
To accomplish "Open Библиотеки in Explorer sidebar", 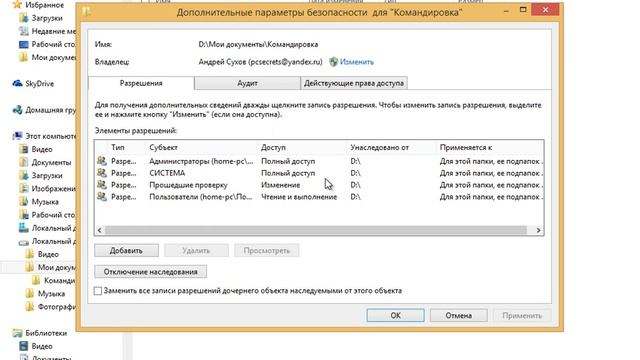I will (46, 333).
